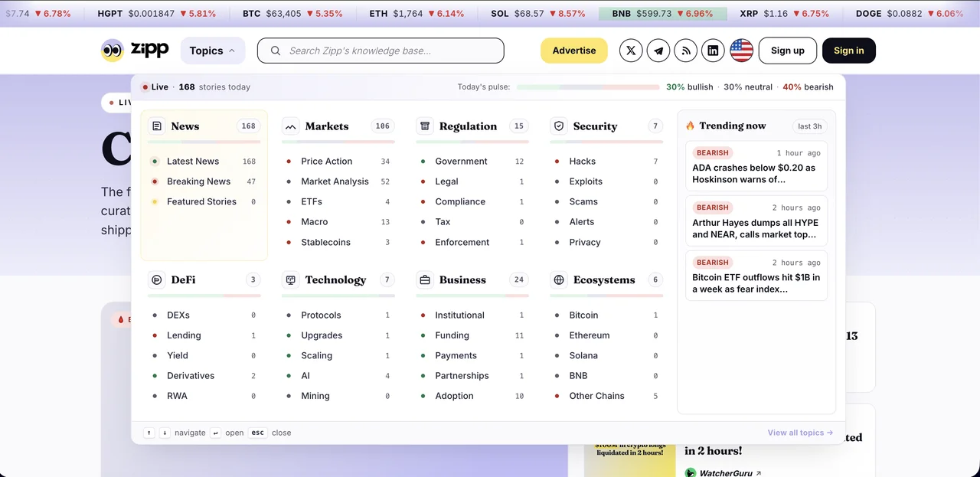Open the Security section heading
The height and width of the screenshot is (477, 980).
tap(595, 126)
